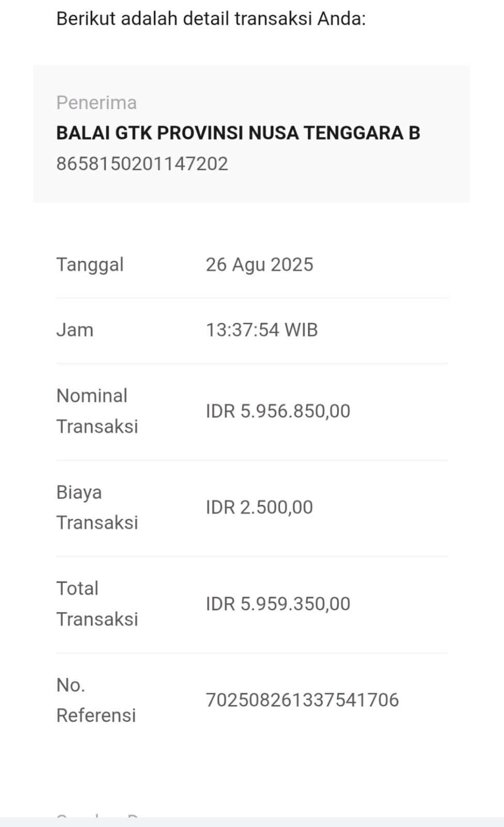The width and height of the screenshot is (504, 827).
Task: Click the divider line below Total Transaksi row
Action: (x=252, y=653)
